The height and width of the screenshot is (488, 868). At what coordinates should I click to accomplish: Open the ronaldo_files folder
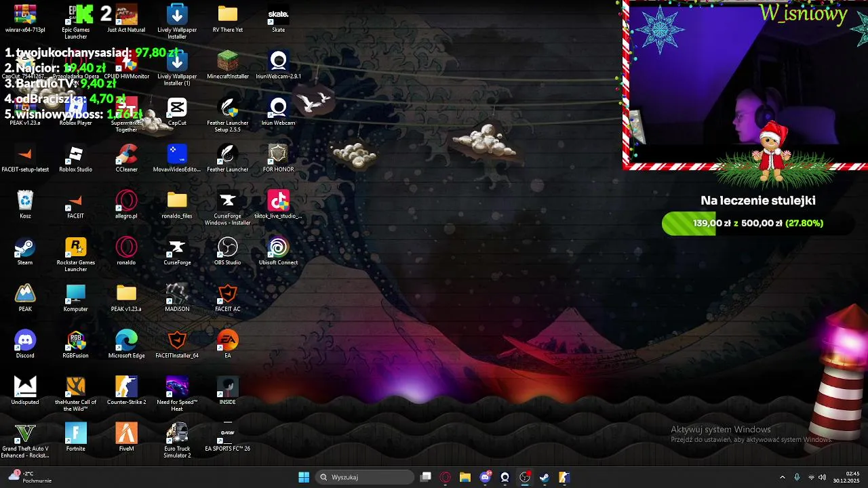177,205
